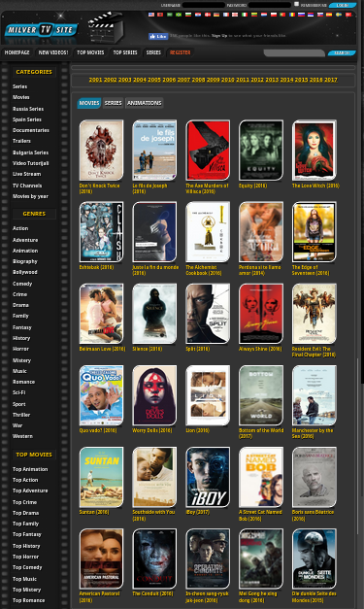Filter movies by year 2016
Screen dimensions: 364x609
pos(315,80)
